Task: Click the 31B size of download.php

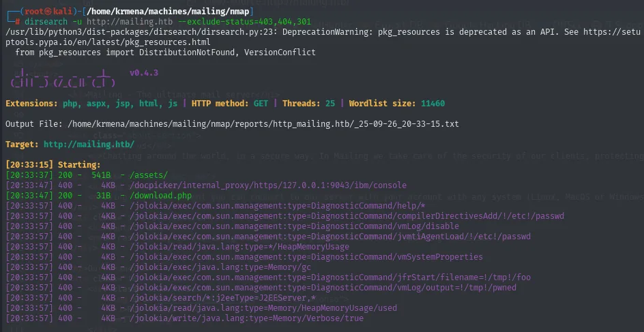Action: pos(103,196)
